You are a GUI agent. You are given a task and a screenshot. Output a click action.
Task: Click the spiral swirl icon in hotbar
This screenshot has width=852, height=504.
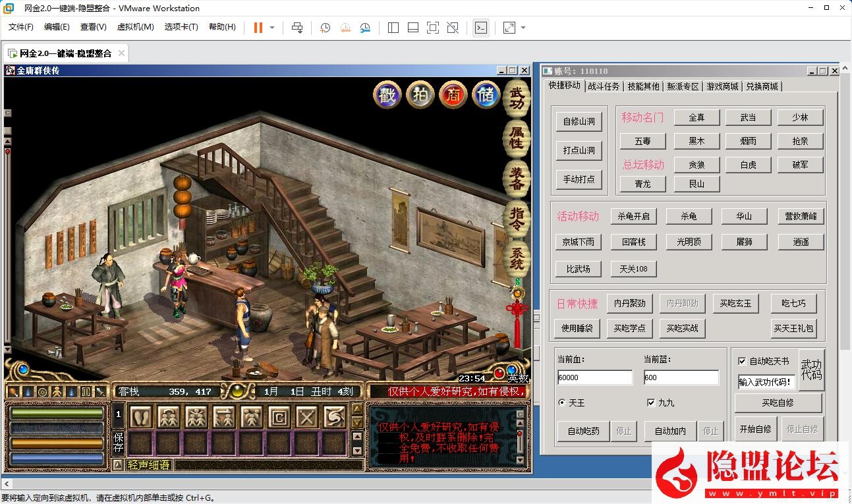click(x=334, y=417)
